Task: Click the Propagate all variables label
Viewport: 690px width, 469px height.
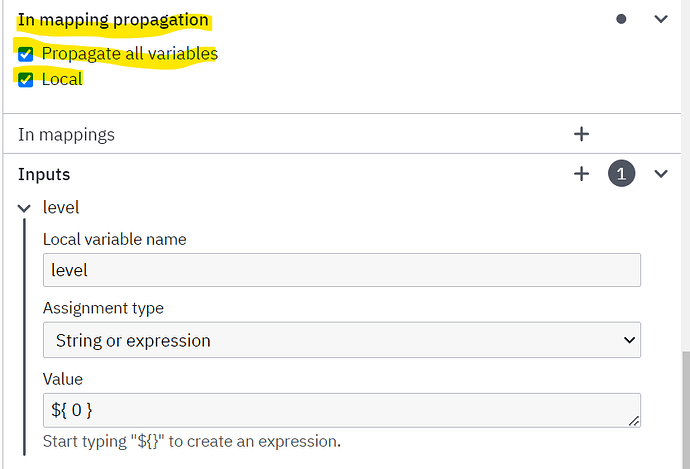Action: coord(130,54)
